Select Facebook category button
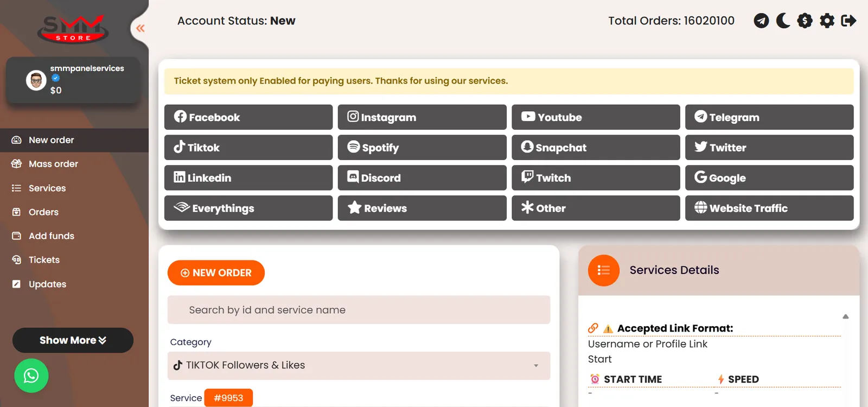 [248, 117]
